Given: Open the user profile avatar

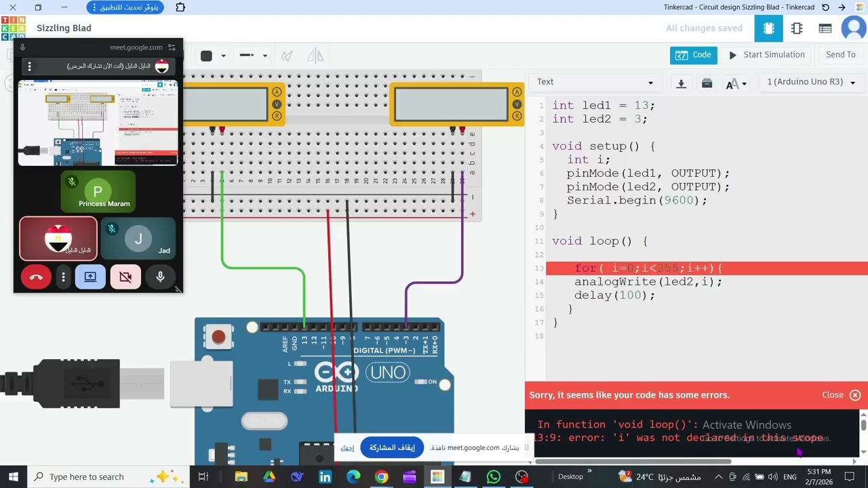Looking at the screenshot, I should pyautogui.click(x=853, y=28).
